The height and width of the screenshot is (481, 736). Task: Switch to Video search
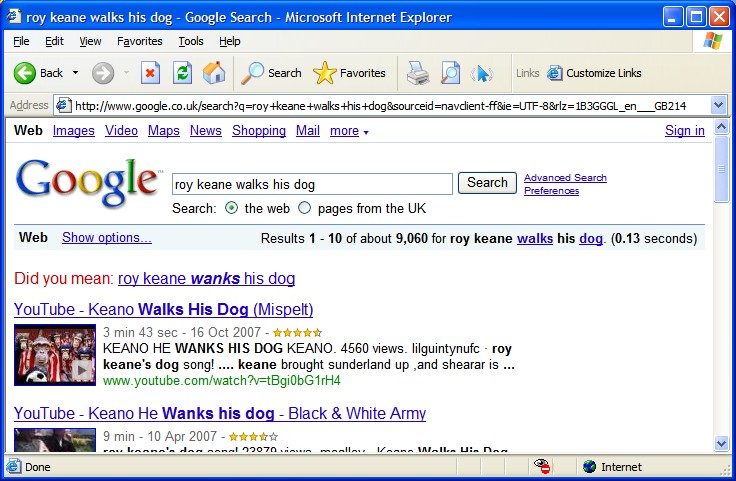click(121, 130)
